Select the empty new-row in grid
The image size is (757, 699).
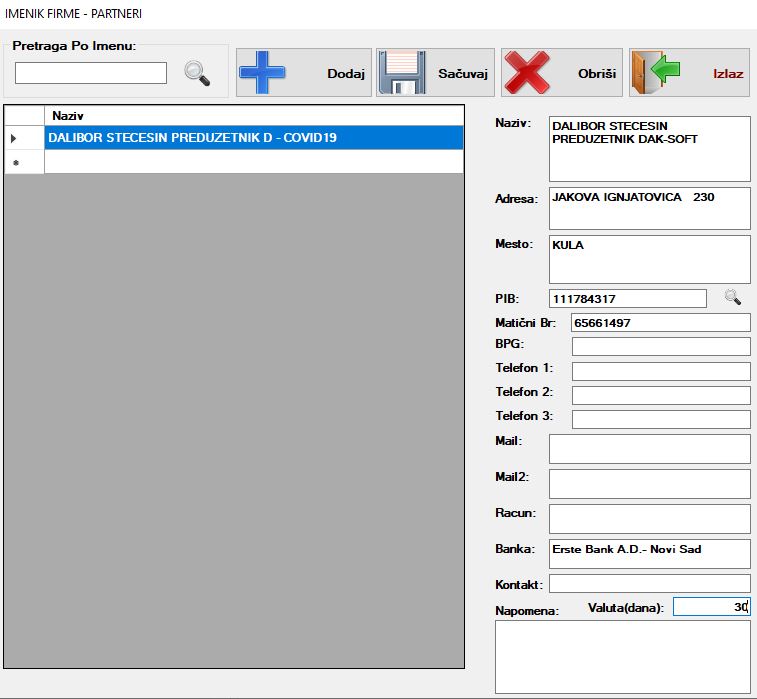(x=253, y=162)
